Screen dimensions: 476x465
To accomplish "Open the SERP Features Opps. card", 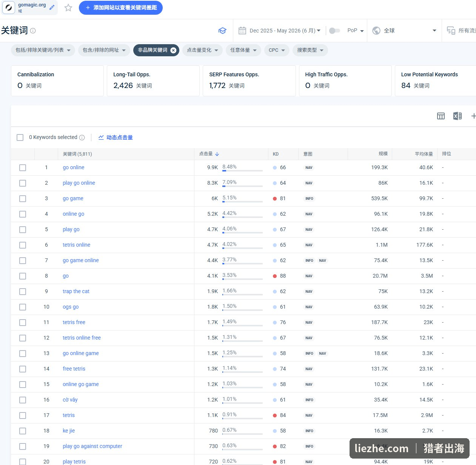I will [249, 81].
